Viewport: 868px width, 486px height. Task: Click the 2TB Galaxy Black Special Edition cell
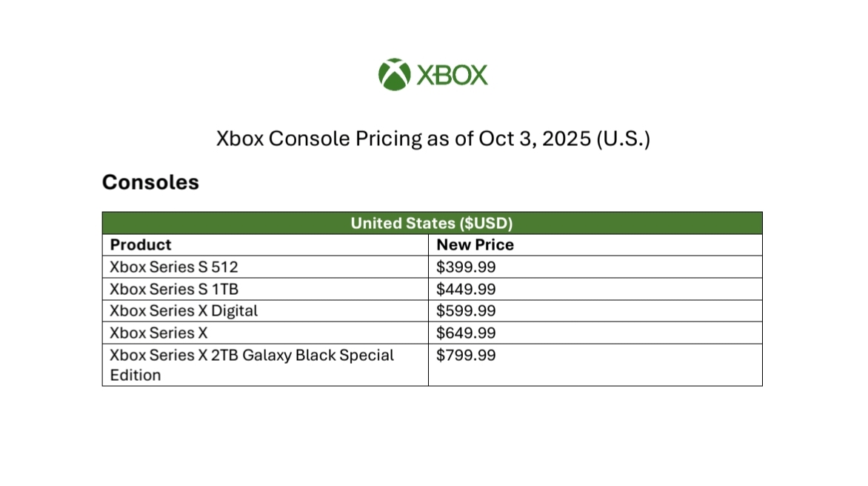pos(265,364)
